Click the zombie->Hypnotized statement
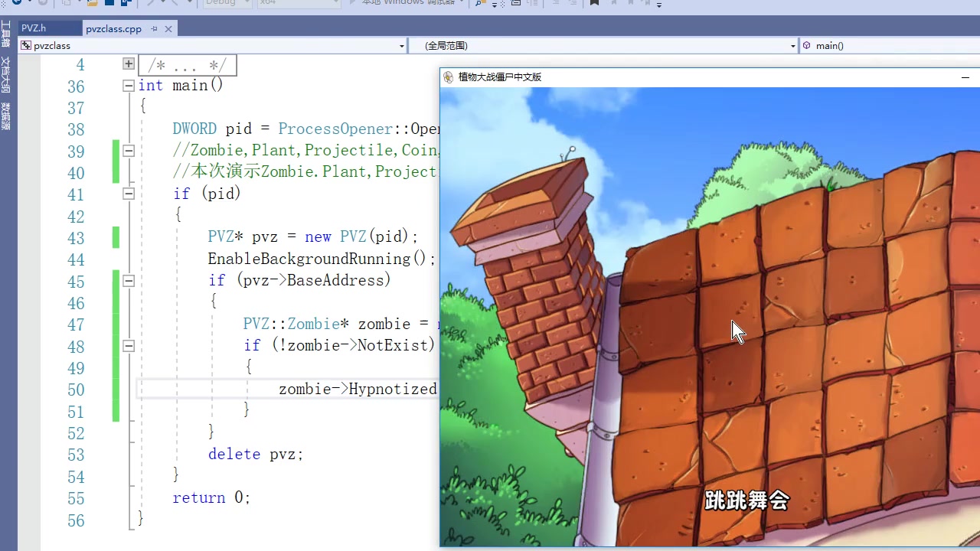 358,389
